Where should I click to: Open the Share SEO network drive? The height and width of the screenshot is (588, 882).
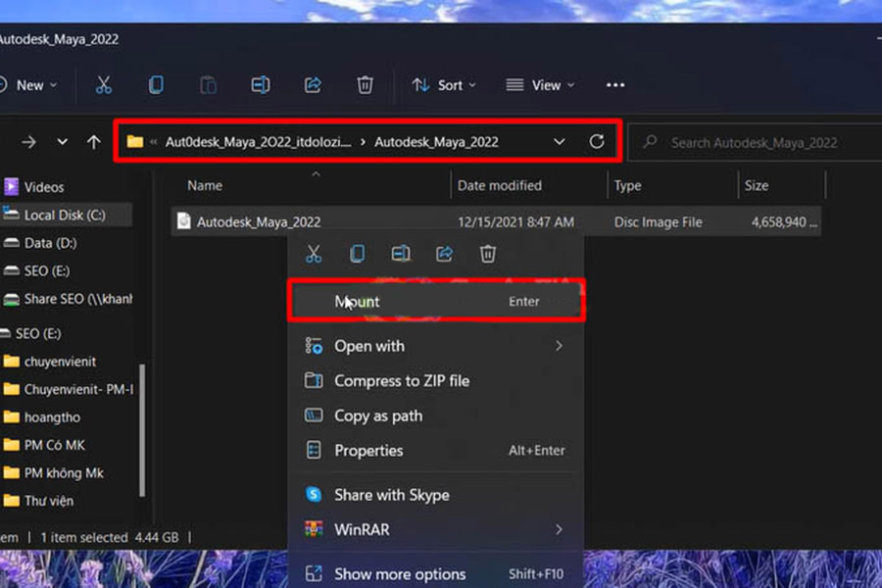(68, 299)
